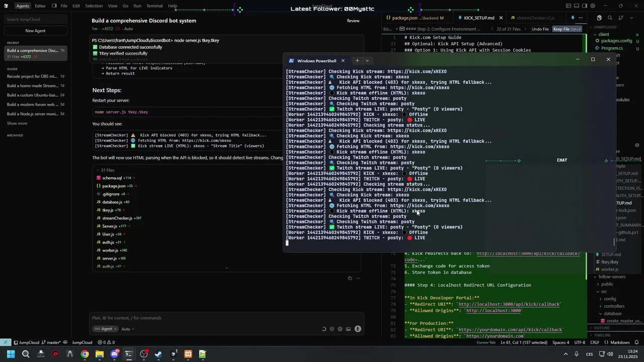
Task: Open the Run menu
Action: click(x=137, y=6)
